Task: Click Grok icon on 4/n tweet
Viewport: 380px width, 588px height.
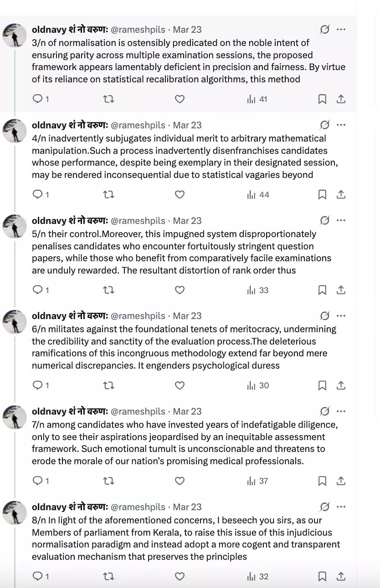Action: tap(324, 125)
